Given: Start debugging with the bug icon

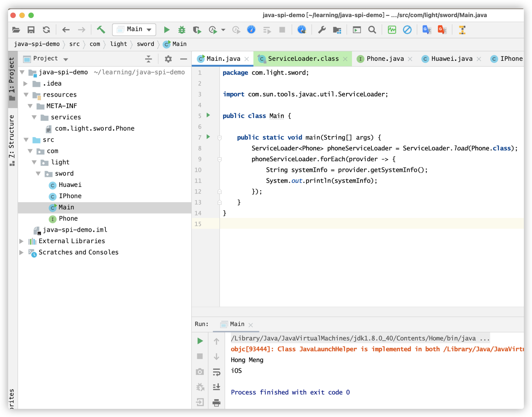Looking at the screenshot, I should point(182,30).
